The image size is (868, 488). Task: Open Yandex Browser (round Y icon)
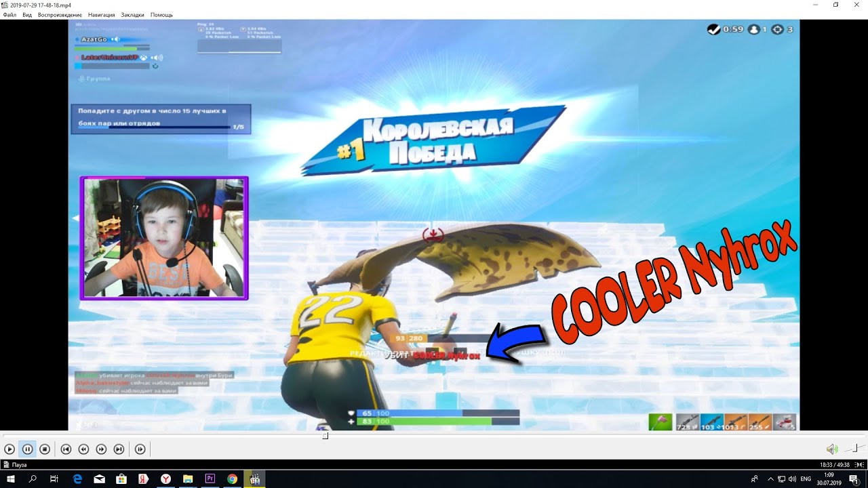click(x=165, y=479)
